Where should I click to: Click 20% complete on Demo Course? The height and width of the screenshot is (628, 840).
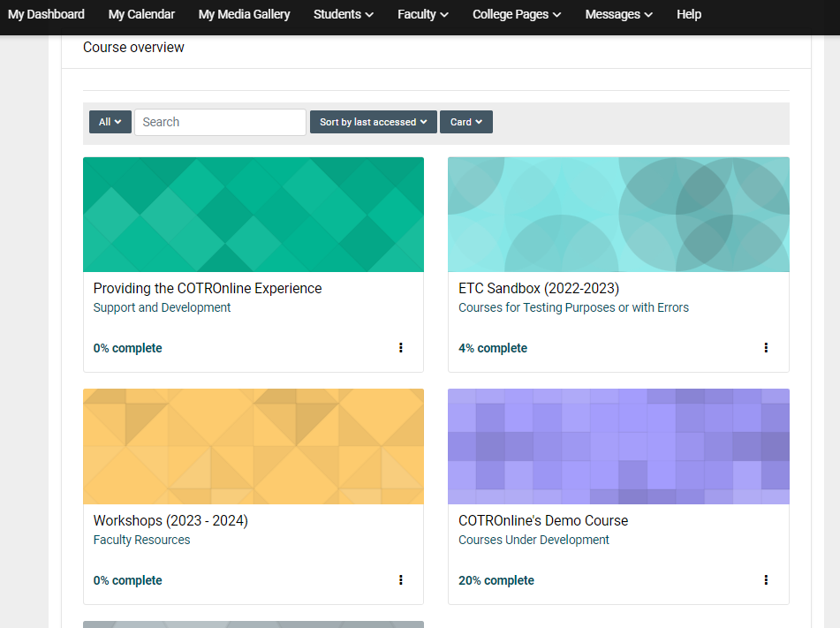496,580
